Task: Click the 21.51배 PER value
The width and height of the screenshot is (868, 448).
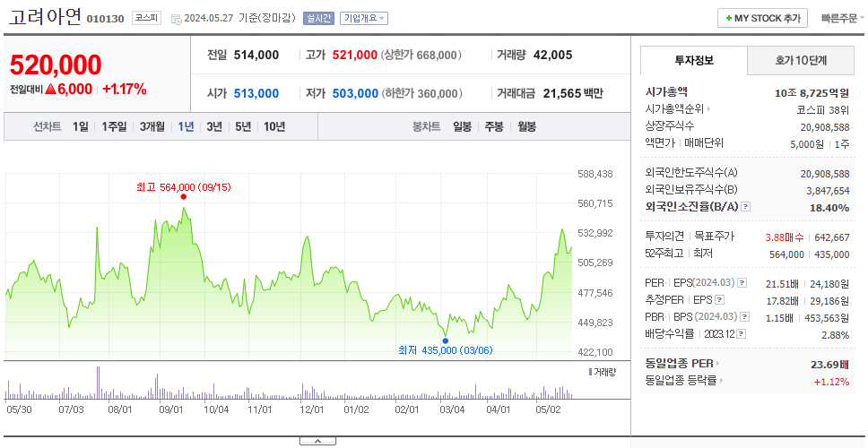Action: coord(782,284)
